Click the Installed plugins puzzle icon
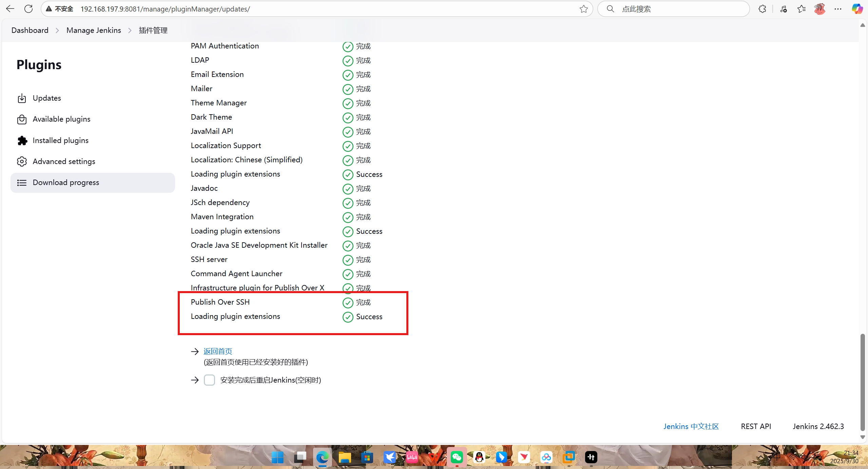The width and height of the screenshot is (868, 469). coord(22,141)
